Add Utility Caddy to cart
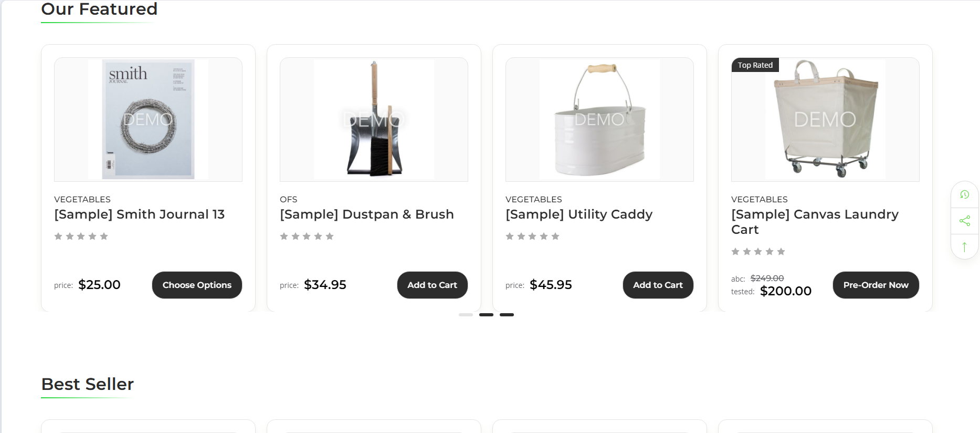 coord(658,285)
